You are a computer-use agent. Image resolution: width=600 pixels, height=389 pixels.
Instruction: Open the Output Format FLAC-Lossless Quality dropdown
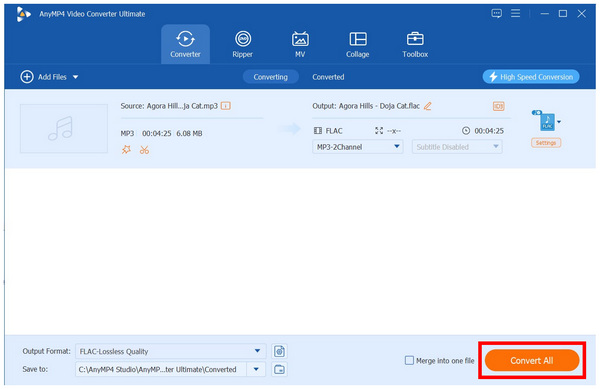point(170,351)
